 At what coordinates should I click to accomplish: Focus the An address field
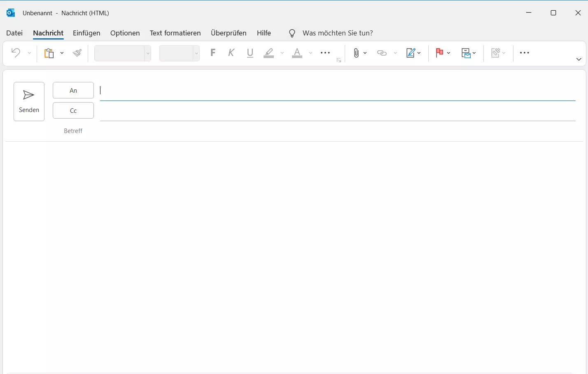[338, 91]
